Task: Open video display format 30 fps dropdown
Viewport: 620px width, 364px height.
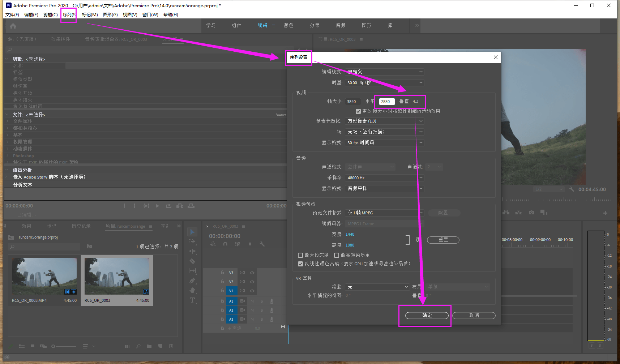Action: point(384,143)
